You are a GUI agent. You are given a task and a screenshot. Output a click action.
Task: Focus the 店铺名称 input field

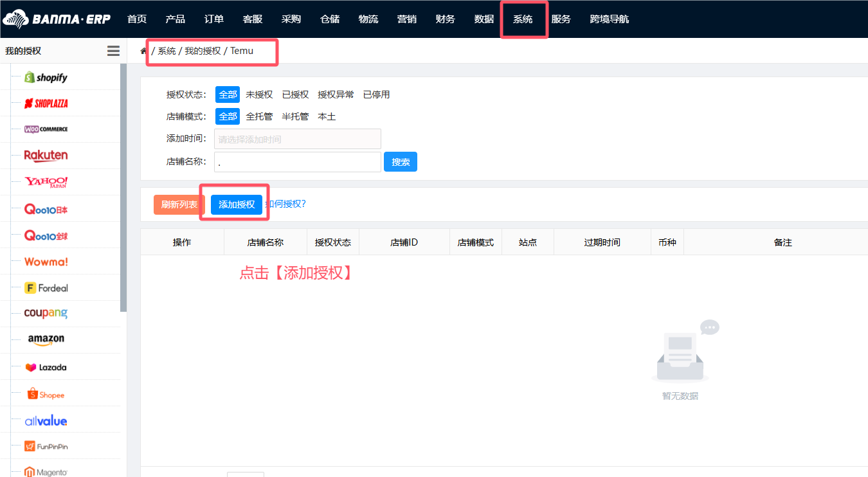click(x=298, y=162)
